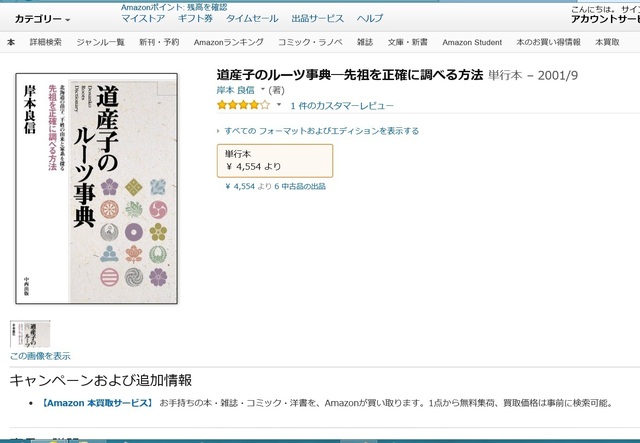640x443 pixels.
Task: Select 雑誌 in the books subnav
Action: (365, 42)
